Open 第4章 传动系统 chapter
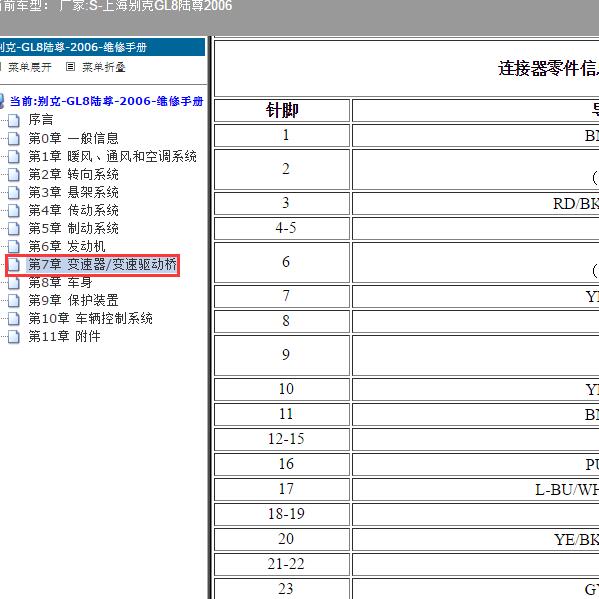The image size is (599, 599). pyautogui.click(x=73, y=210)
